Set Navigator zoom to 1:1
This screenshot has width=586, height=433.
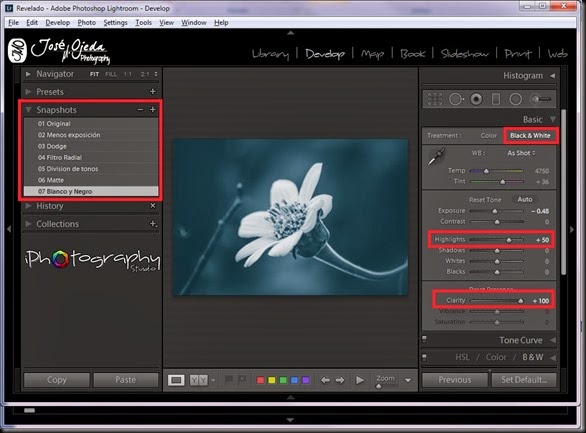(x=128, y=74)
